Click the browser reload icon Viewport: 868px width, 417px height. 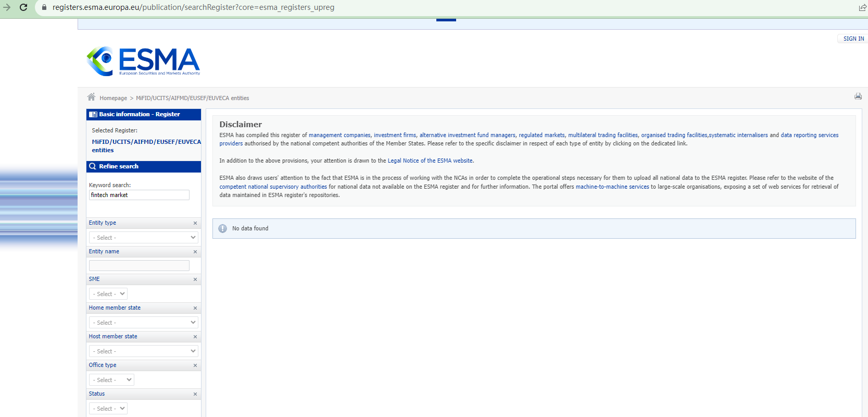(x=23, y=7)
